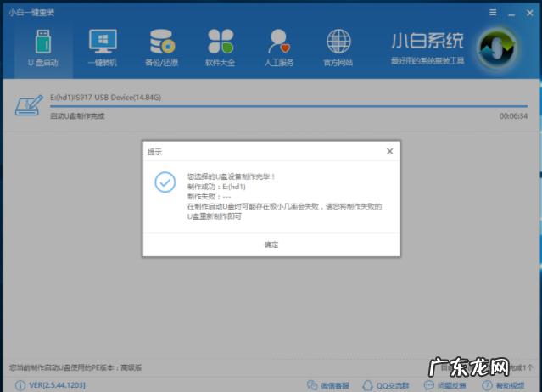Click the 制作失败：--- line
The height and width of the screenshot is (392, 542).
click(x=210, y=197)
